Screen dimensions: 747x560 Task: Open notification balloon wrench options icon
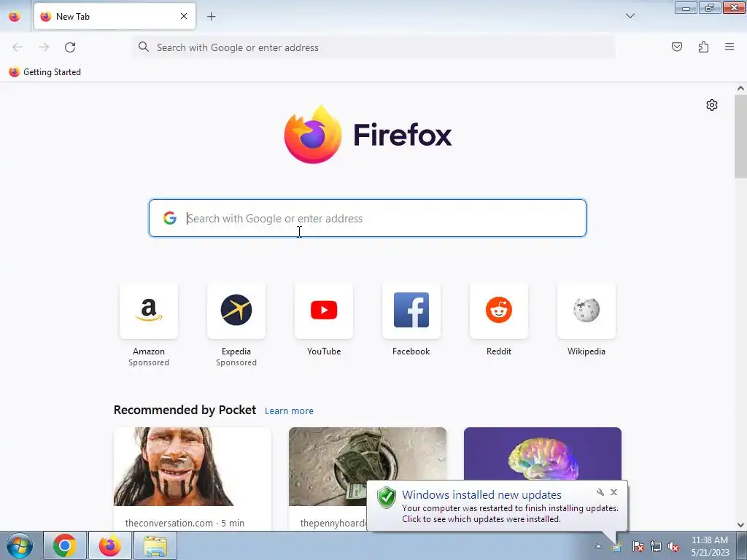point(600,492)
